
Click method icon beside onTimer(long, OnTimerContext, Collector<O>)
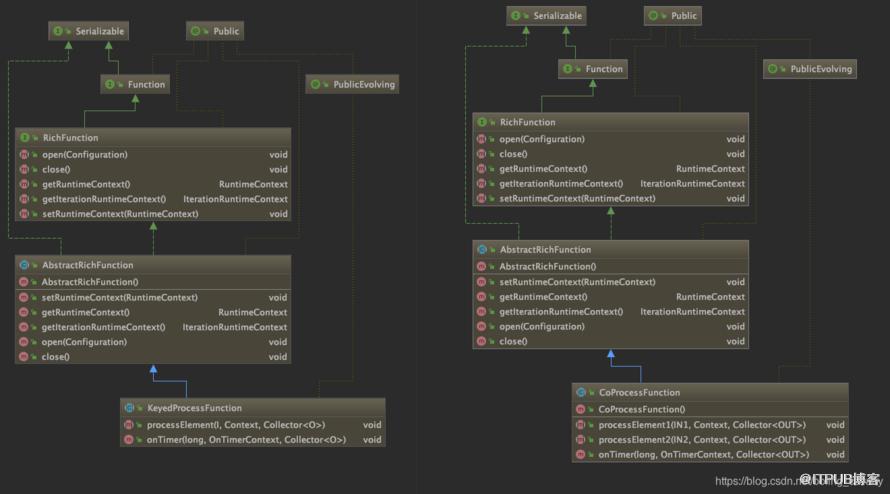tap(129, 439)
